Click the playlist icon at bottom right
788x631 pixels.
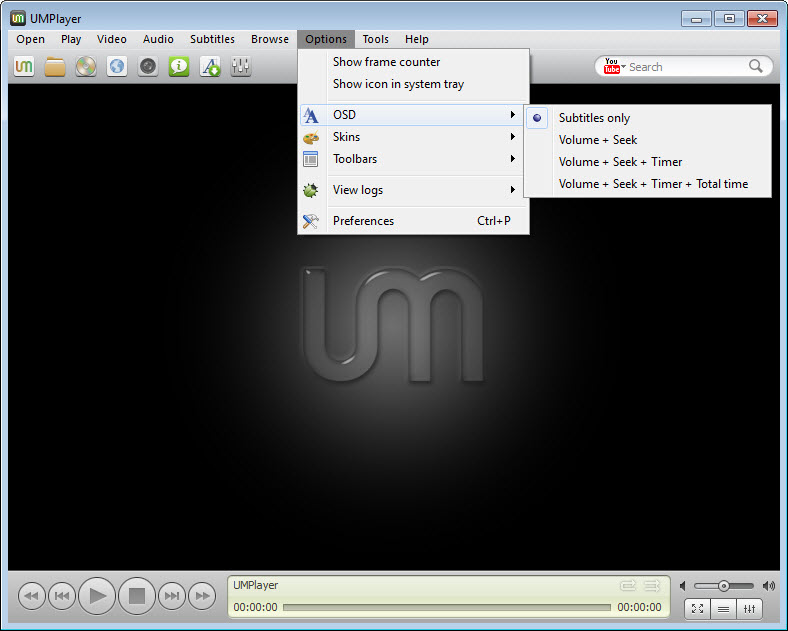[723, 608]
